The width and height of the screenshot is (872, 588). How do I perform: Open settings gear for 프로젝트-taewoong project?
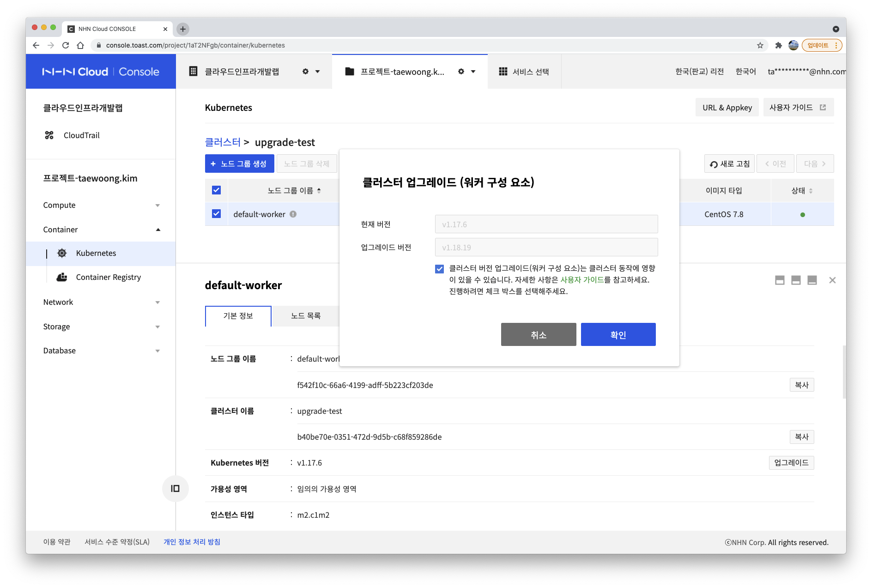(x=461, y=72)
